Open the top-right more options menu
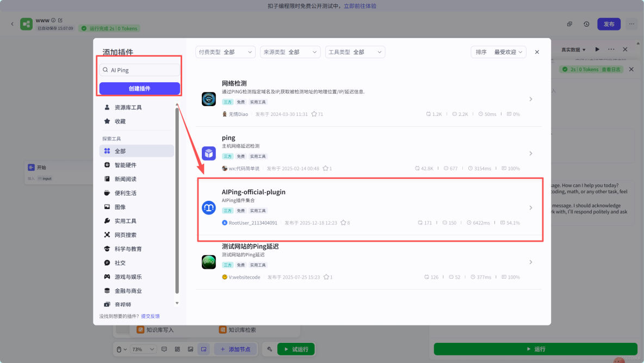This screenshot has height=363, width=644. pyautogui.click(x=631, y=24)
